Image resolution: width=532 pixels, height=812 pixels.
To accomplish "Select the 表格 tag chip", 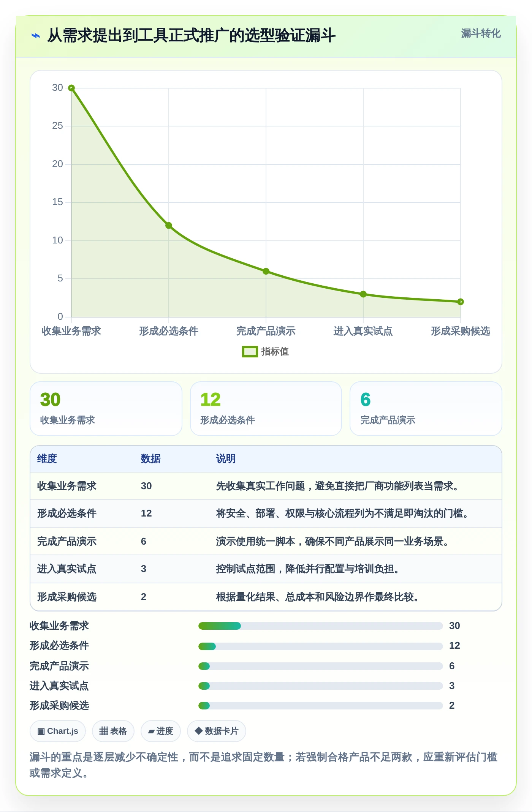I will coord(113,731).
